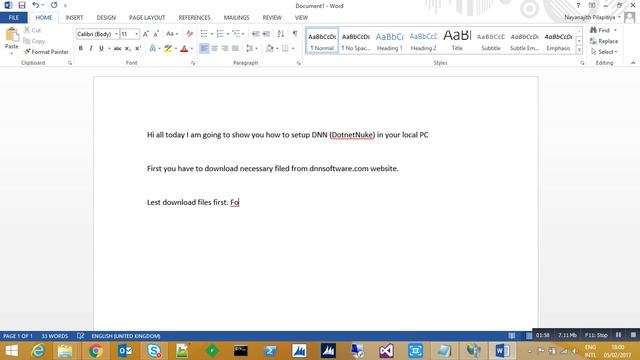
Task: Click misspelled word DotnetNuke in document
Action: [x=352, y=135]
